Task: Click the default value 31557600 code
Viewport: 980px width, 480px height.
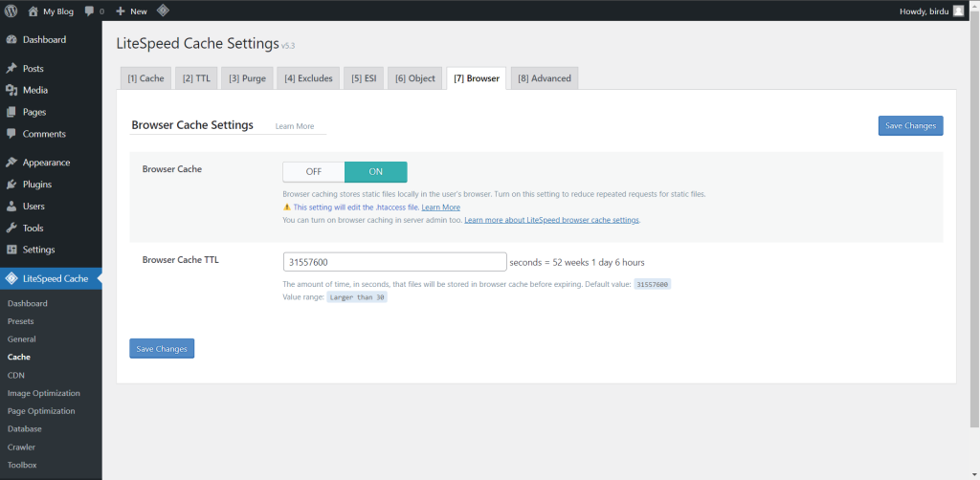Action: tap(653, 285)
